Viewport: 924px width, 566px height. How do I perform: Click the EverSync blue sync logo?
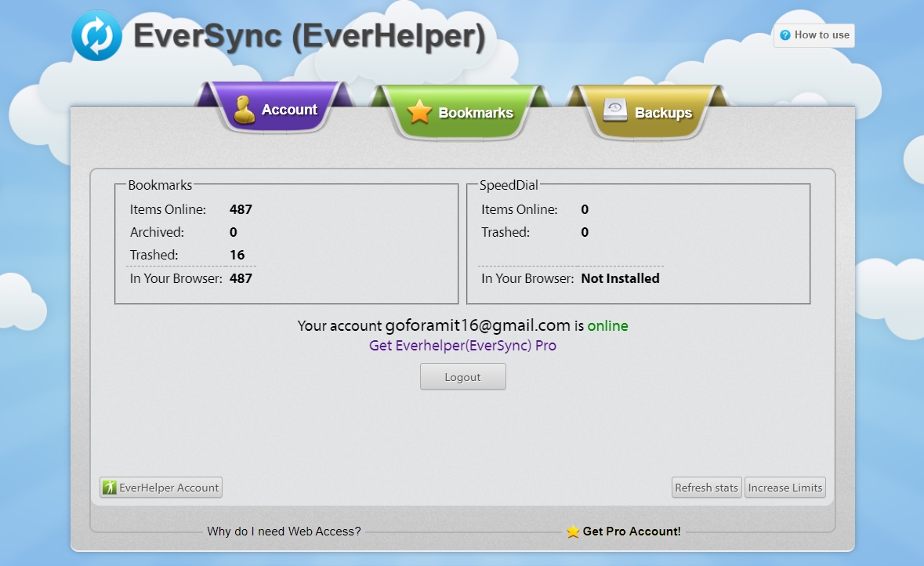pyautogui.click(x=96, y=35)
